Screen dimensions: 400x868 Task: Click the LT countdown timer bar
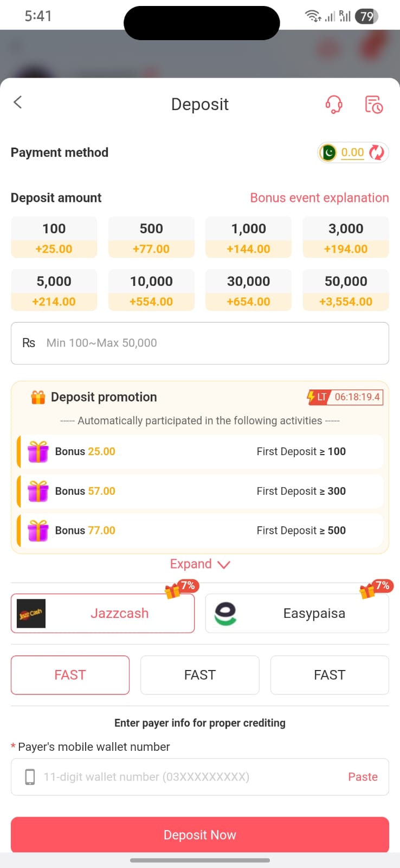pos(346,397)
